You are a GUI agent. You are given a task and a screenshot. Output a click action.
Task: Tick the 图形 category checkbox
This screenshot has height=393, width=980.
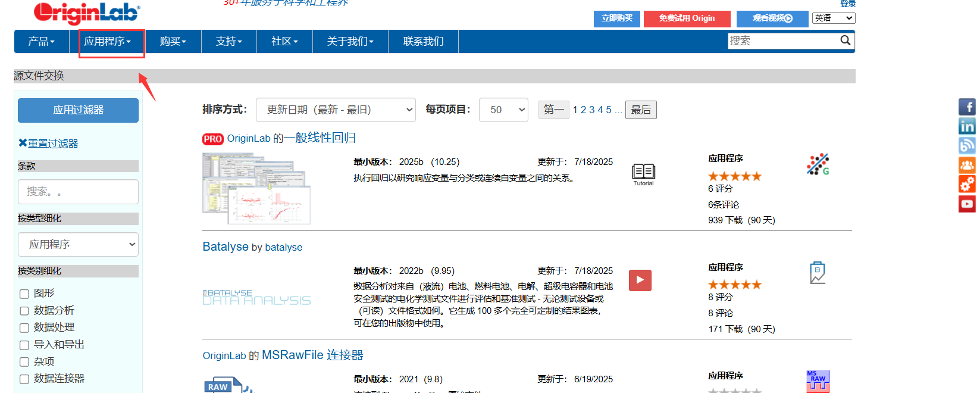(24, 294)
